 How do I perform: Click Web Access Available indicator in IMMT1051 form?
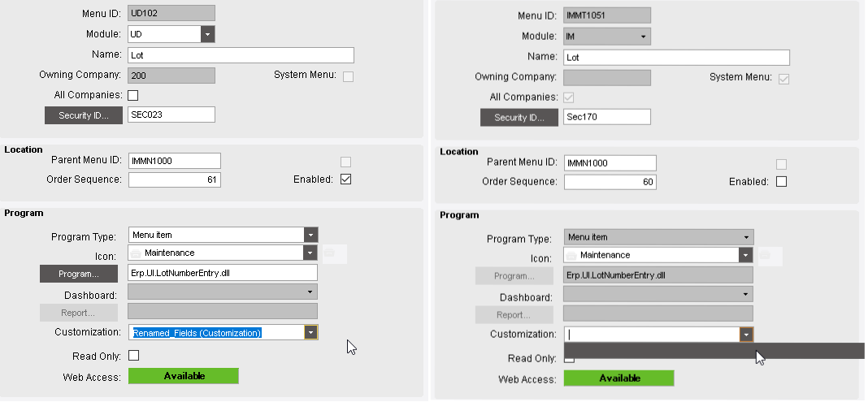click(619, 378)
